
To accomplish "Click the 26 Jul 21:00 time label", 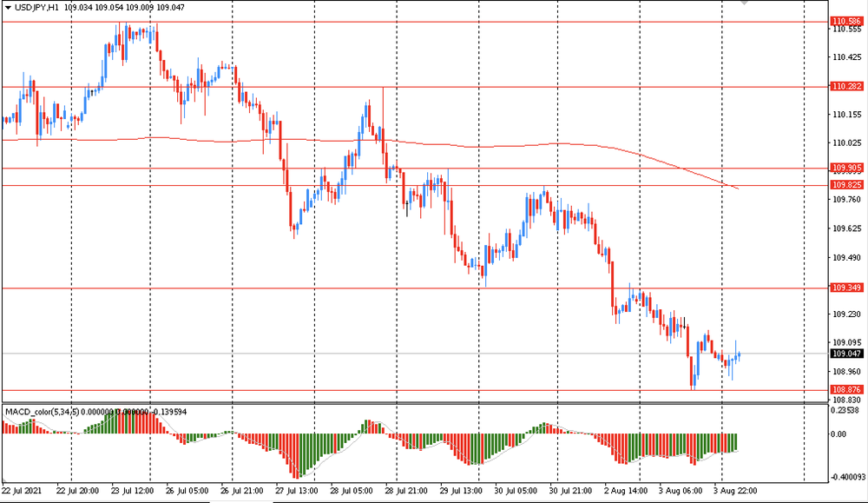I will [242, 491].
